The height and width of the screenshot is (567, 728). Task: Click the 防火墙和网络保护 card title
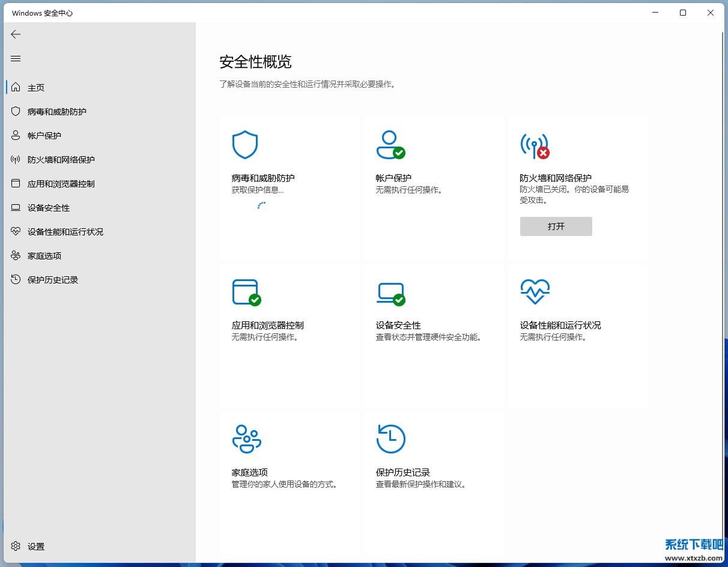pyautogui.click(x=556, y=178)
